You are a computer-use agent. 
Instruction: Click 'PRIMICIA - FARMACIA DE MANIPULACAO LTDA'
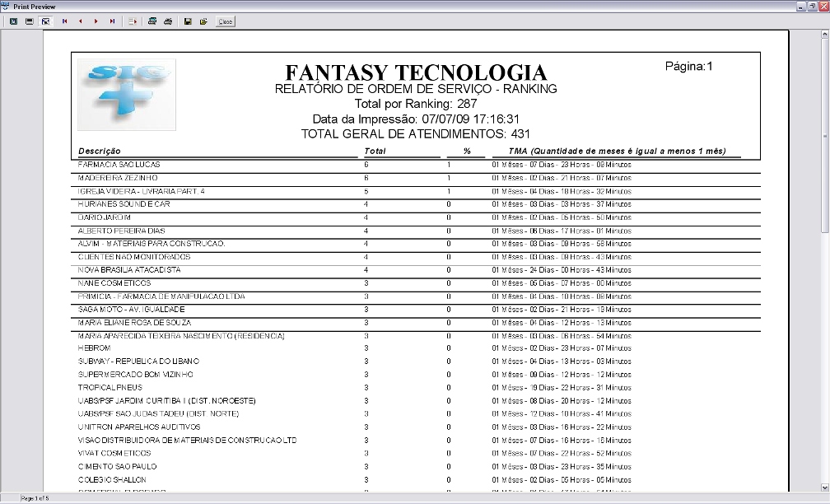(161, 296)
